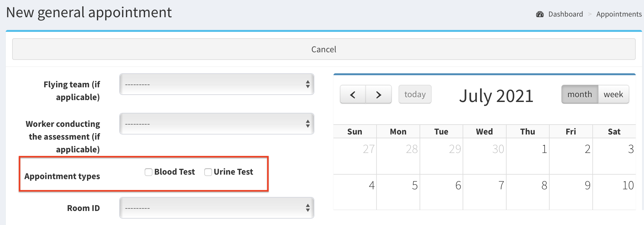Follow the Appointments breadcrumb link

click(619, 14)
